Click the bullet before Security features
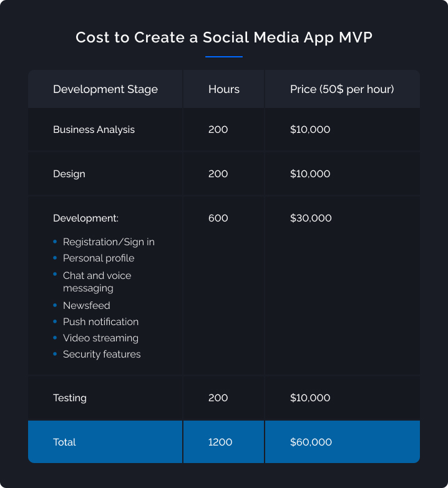 (x=55, y=354)
